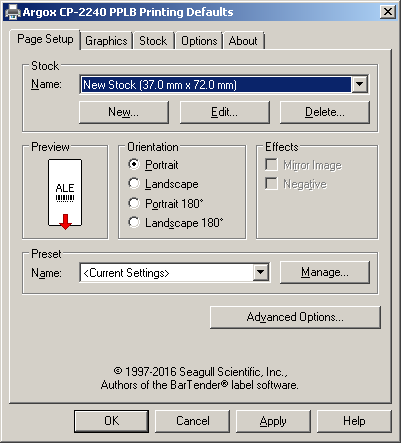Screen dimensions: 402x443
Task: Expand the Preset Name dropdown arrow
Action: tap(261, 273)
